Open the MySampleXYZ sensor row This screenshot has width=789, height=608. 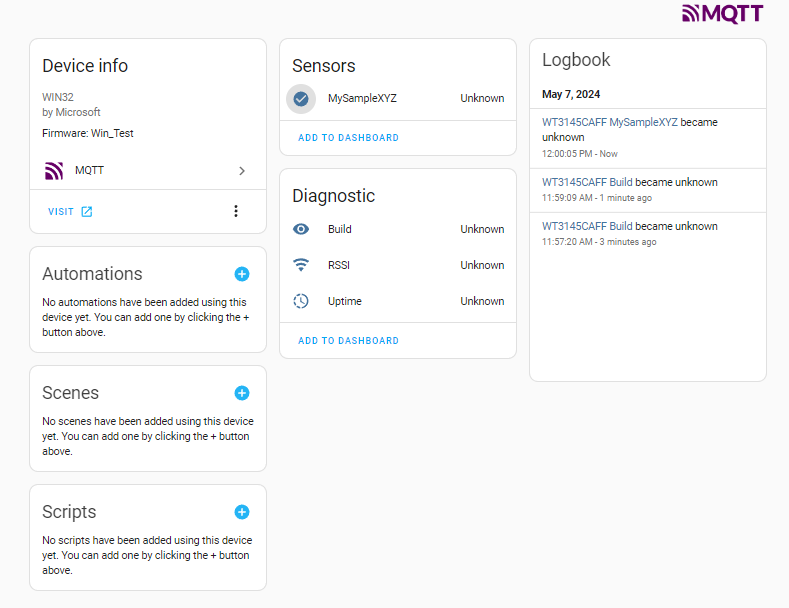398,99
